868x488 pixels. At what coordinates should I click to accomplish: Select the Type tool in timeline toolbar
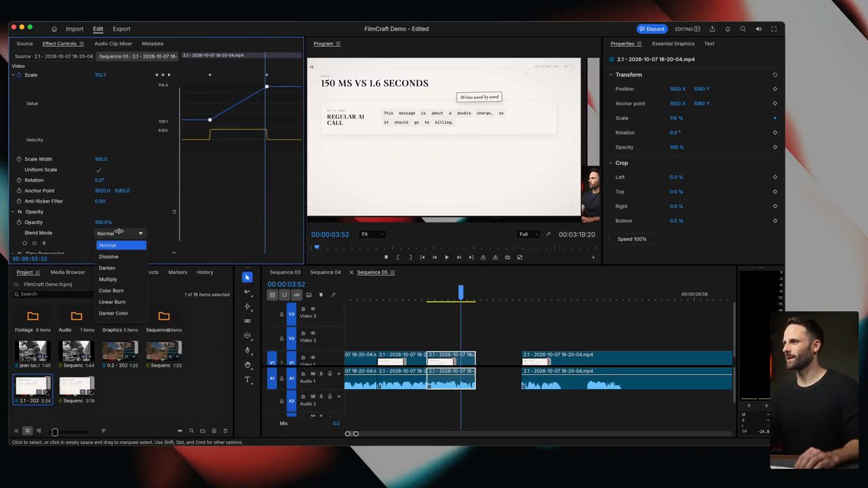(247, 380)
